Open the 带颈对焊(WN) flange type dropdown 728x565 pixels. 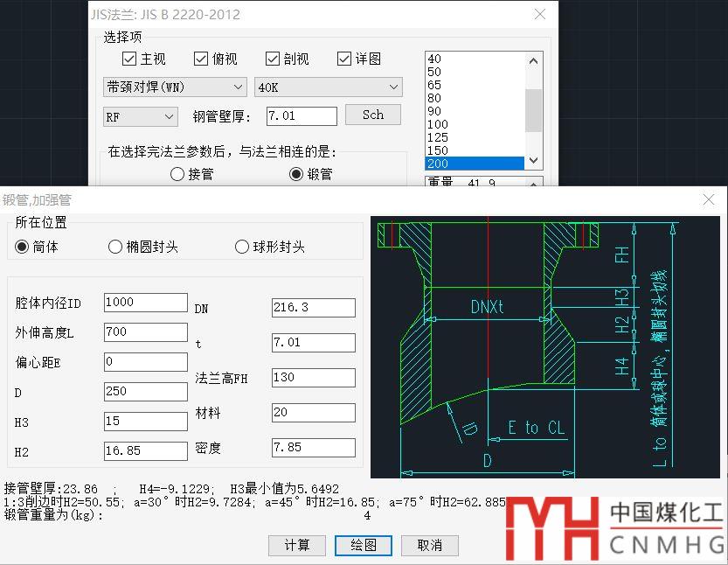click(x=175, y=87)
